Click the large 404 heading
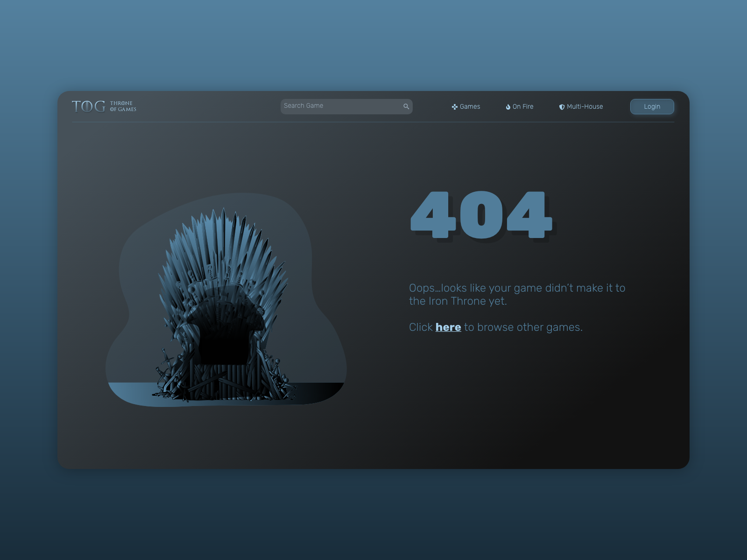This screenshot has height=560, width=747. [x=481, y=215]
